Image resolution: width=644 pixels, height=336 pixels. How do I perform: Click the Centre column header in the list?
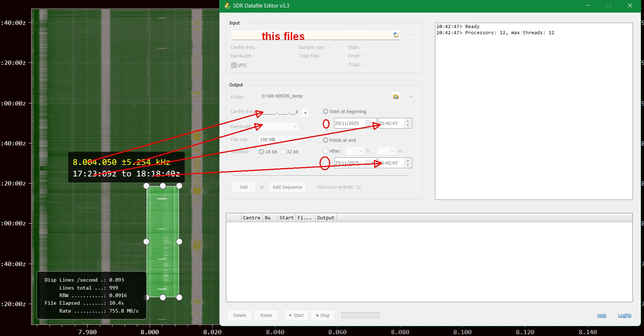251,218
